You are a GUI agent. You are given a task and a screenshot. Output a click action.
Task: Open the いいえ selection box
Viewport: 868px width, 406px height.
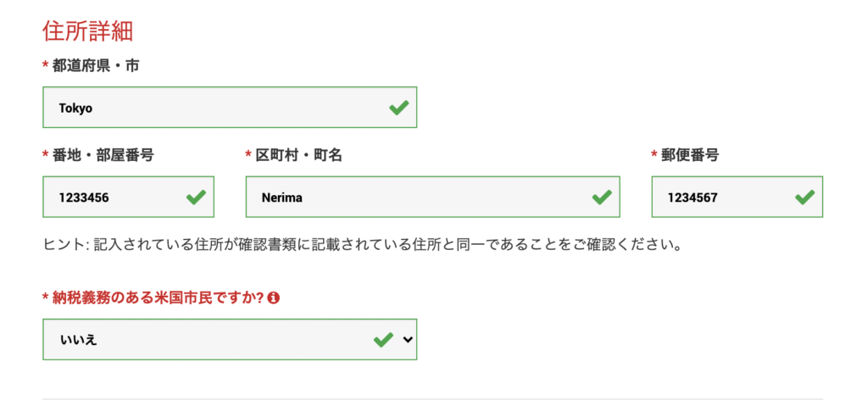[203, 340]
